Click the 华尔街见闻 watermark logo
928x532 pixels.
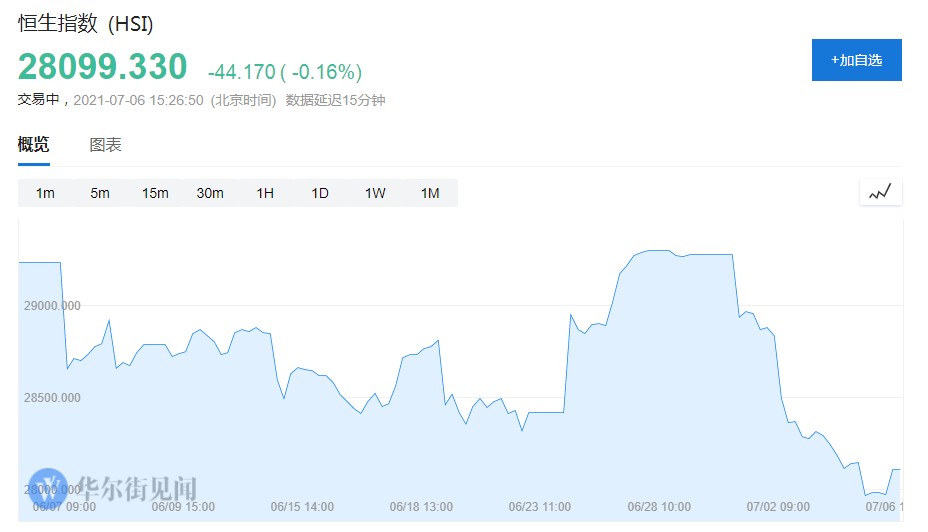pos(114,489)
